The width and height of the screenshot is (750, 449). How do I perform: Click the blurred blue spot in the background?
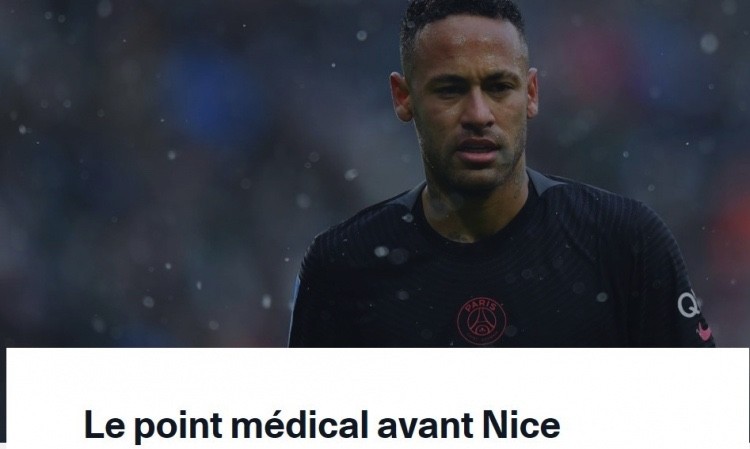(x=215, y=96)
